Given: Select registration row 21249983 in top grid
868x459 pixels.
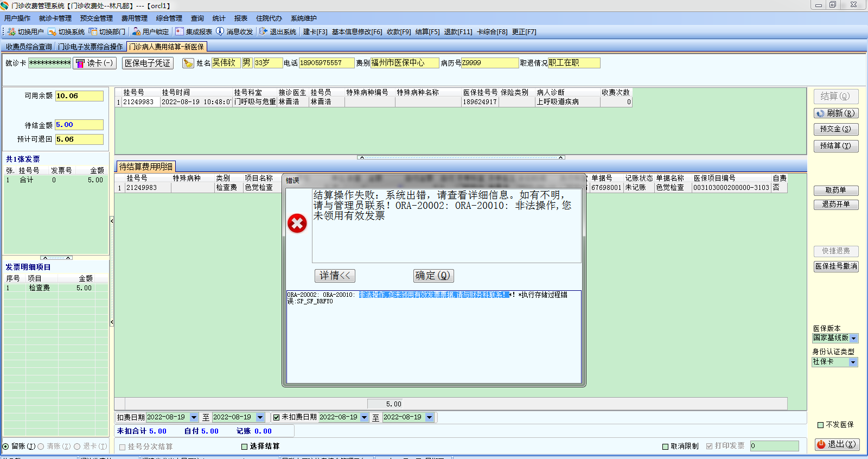Looking at the screenshot, I should (373, 102).
